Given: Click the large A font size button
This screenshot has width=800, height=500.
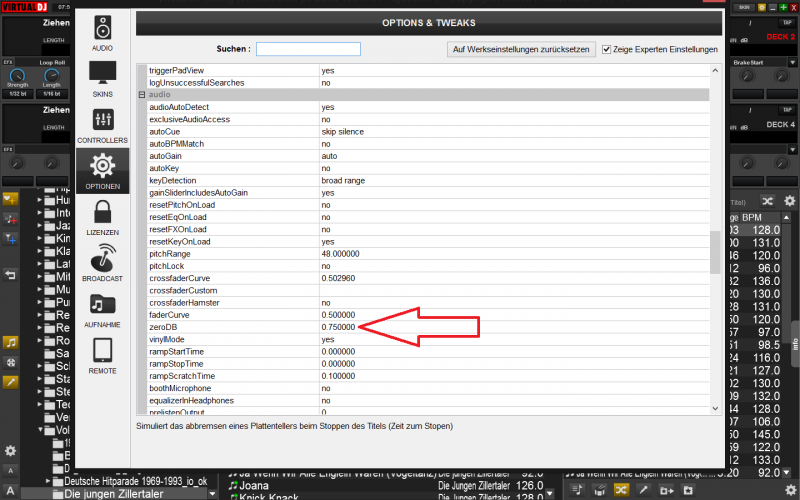Looking at the screenshot, I should coord(10,491).
